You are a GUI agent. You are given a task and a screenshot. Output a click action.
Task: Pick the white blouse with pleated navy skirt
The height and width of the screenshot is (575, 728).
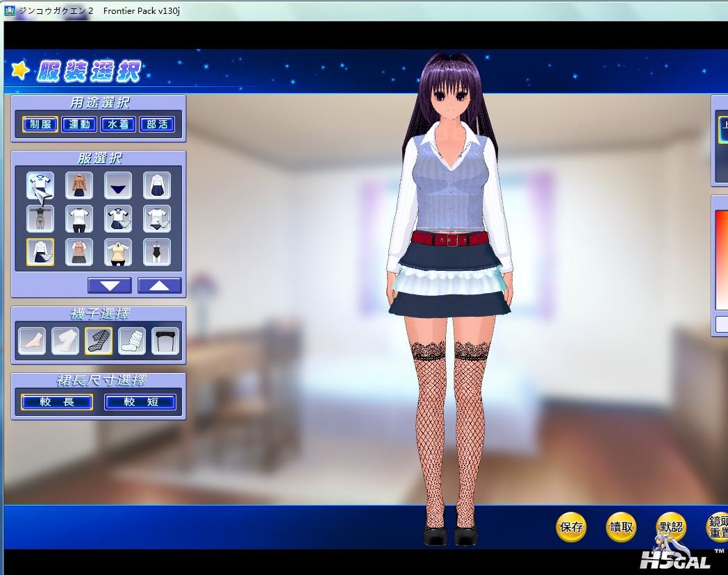click(157, 185)
